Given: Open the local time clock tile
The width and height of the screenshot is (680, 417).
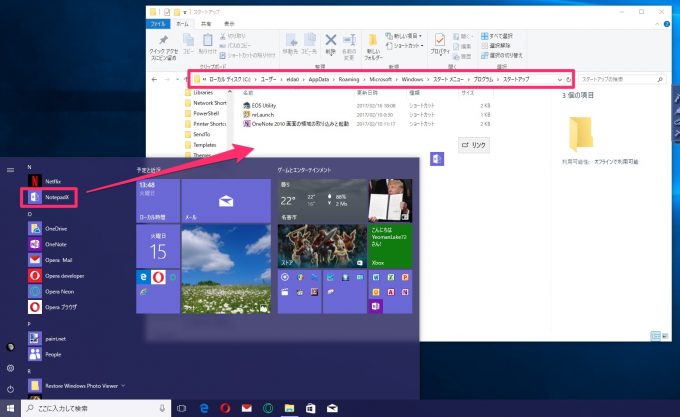Looking at the screenshot, I should point(158,201).
